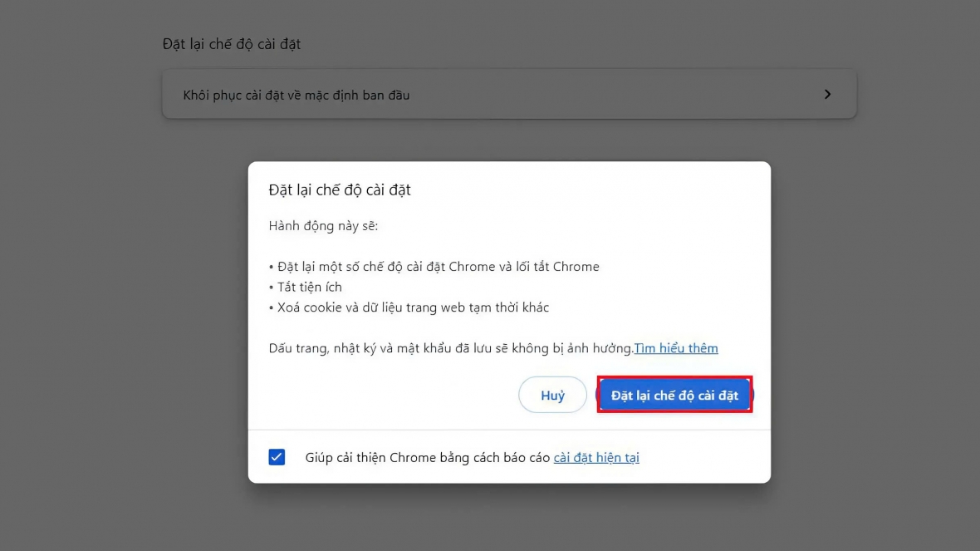The image size is (980, 551).
Task: Click the red-outlined reset confirmation button
Action: [674, 396]
